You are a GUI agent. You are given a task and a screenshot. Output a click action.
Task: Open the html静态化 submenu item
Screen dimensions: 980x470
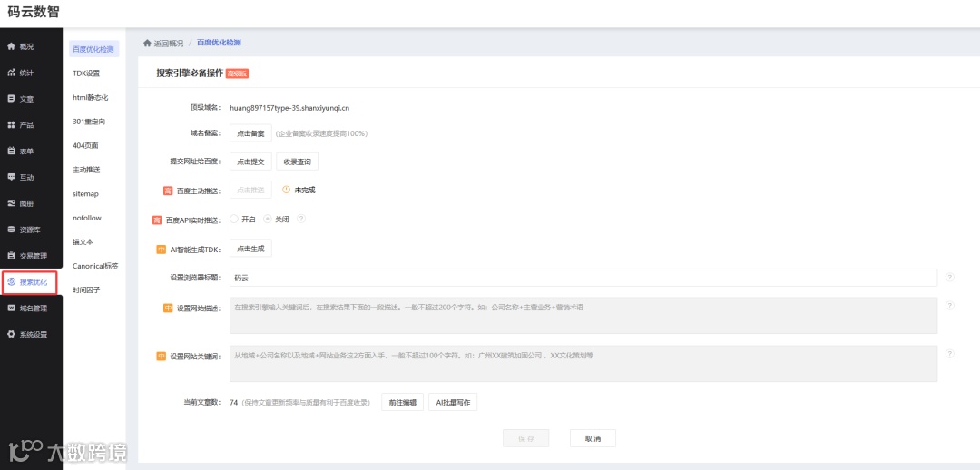coord(91,97)
